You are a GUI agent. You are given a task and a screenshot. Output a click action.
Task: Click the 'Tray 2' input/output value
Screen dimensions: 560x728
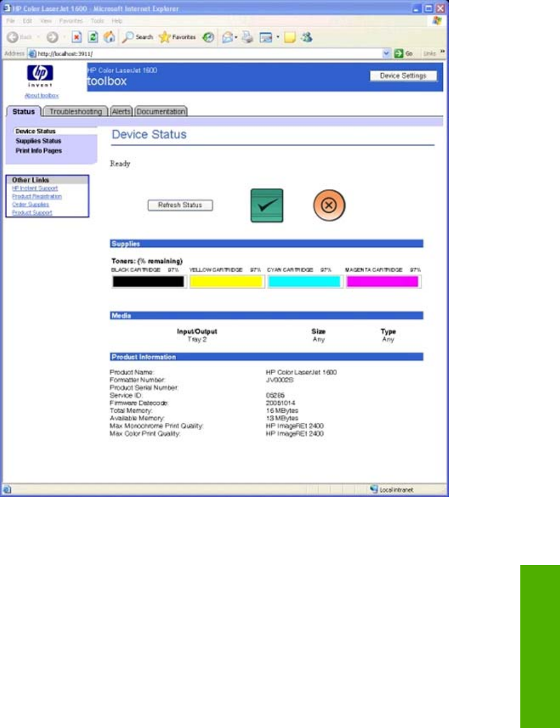(x=197, y=340)
